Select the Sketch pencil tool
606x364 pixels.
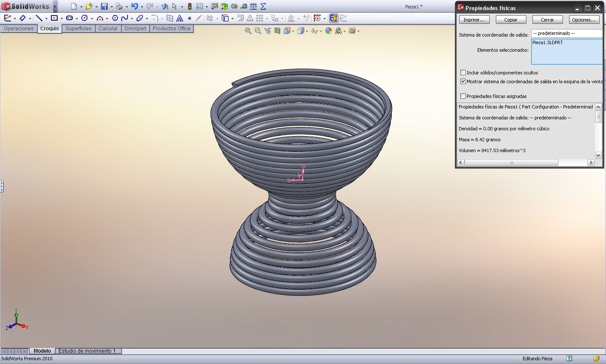(x=8, y=18)
